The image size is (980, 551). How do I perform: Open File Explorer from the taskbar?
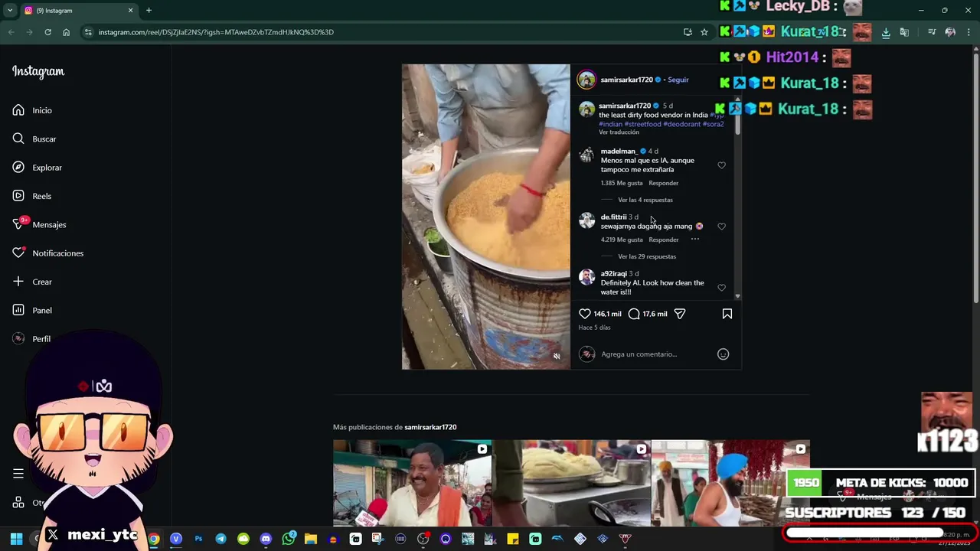[x=311, y=539]
